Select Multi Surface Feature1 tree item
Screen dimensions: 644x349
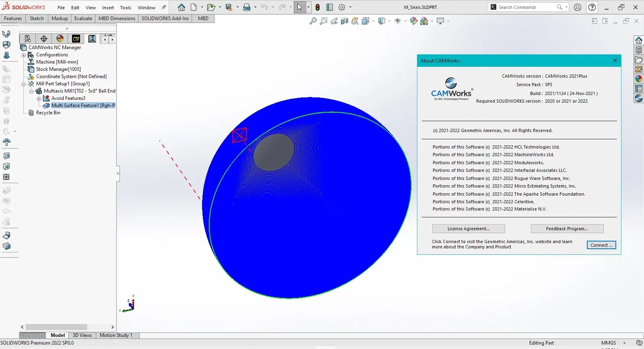(x=83, y=105)
